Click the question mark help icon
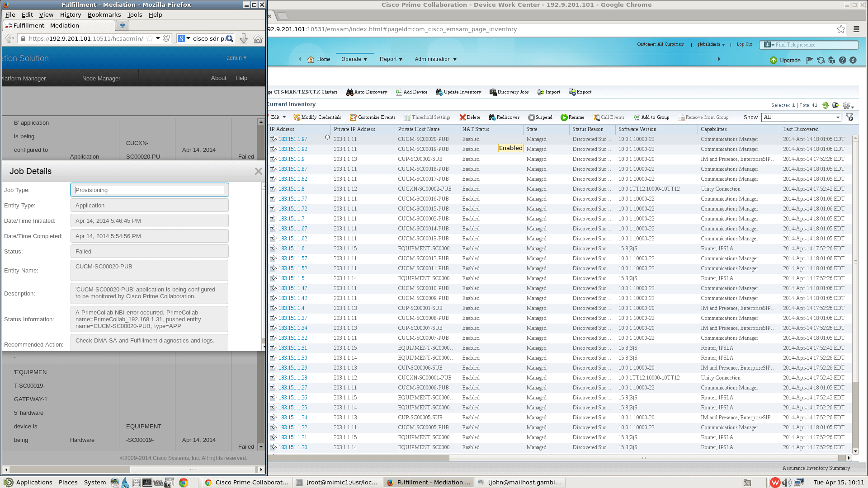 click(x=842, y=60)
